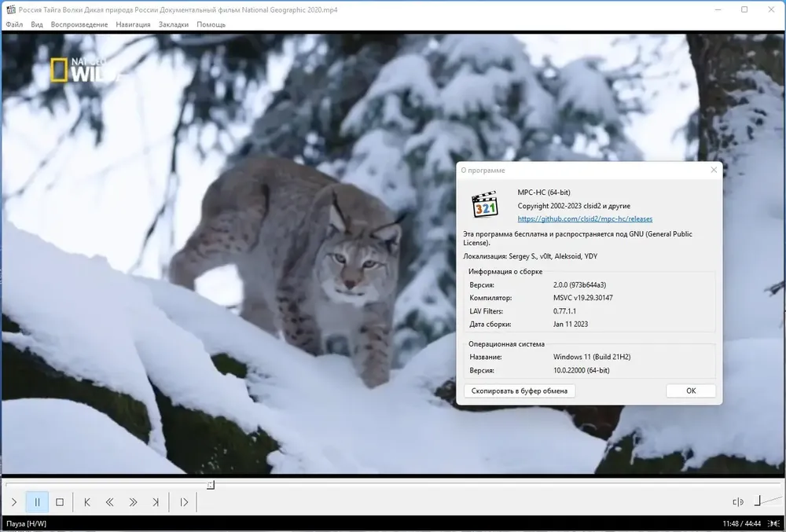Toggle mute with the speaker icon

[737, 501]
